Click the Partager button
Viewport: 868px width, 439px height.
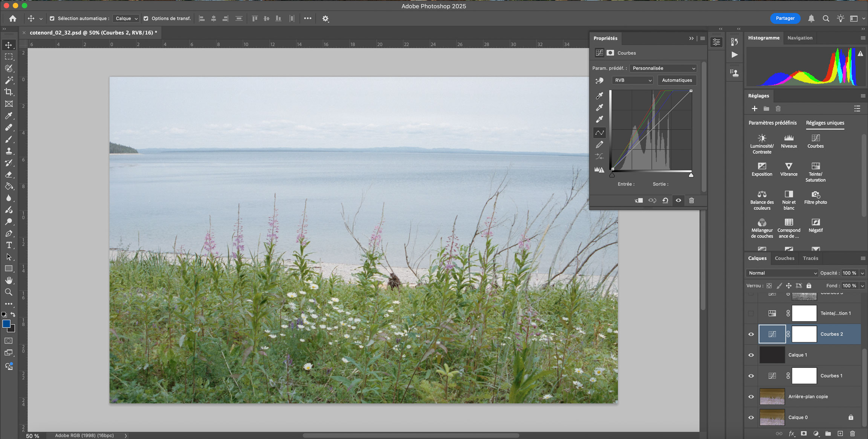[x=785, y=18]
